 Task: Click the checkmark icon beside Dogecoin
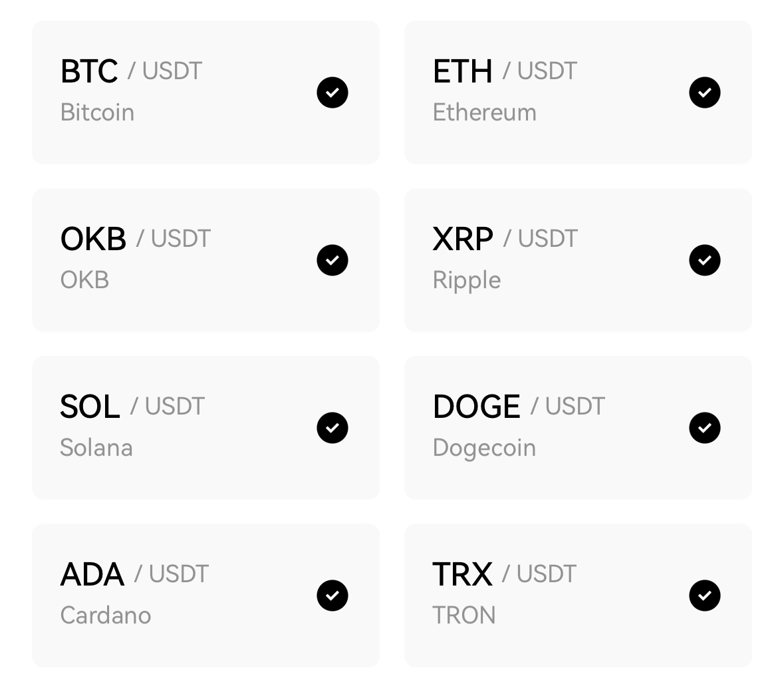click(705, 428)
